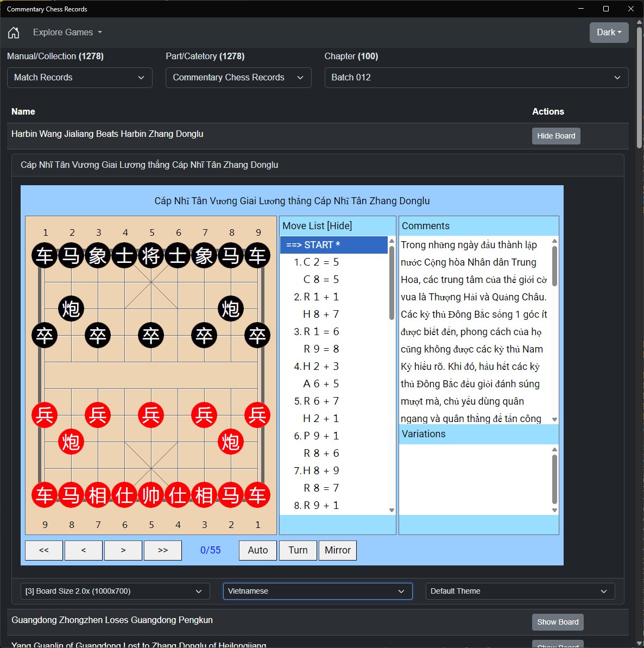Open the Default Theme dropdown

click(x=520, y=591)
